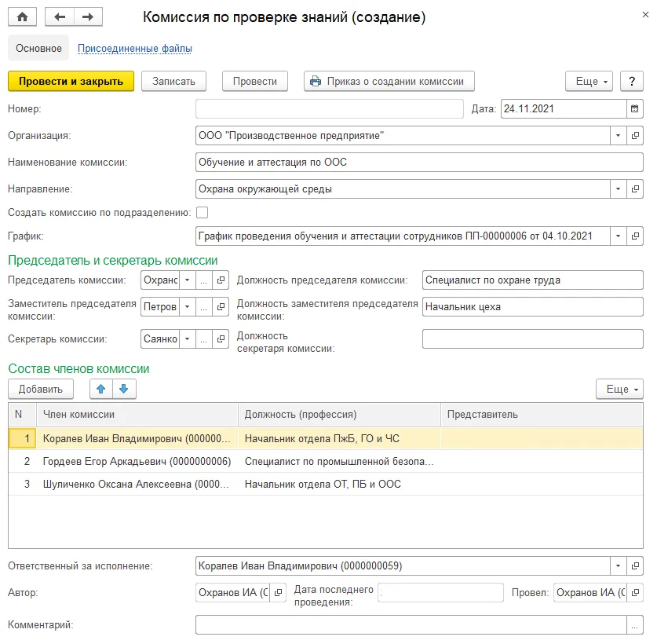Open help with the question mark button

632,82
